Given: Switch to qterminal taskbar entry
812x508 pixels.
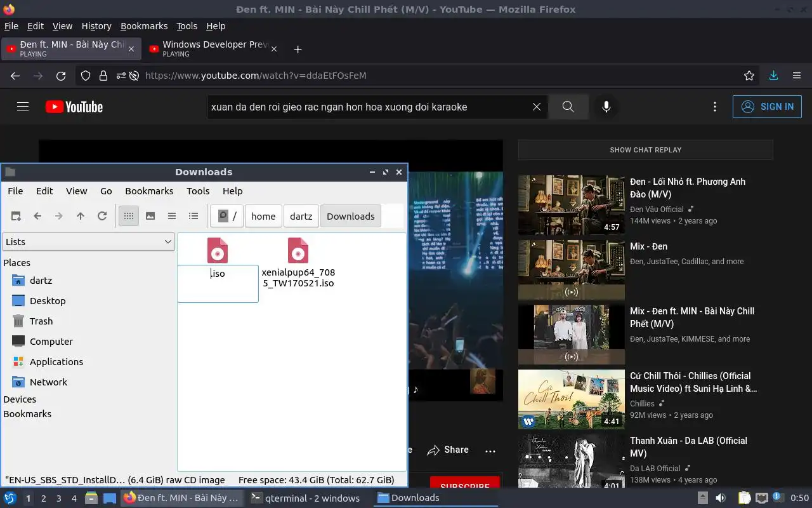Looking at the screenshot, I should 305,498.
